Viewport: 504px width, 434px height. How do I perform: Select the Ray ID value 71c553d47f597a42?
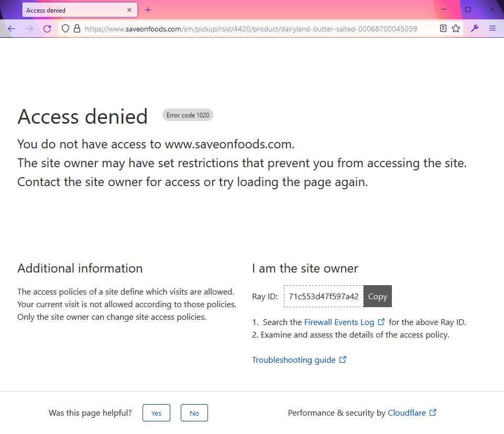pyautogui.click(x=323, y=296)
